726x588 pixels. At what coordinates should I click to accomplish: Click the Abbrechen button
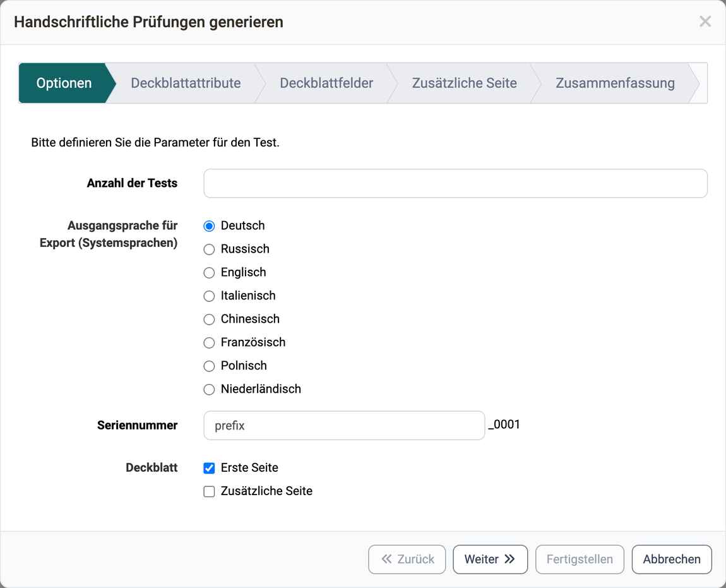(x=672, y=560)
